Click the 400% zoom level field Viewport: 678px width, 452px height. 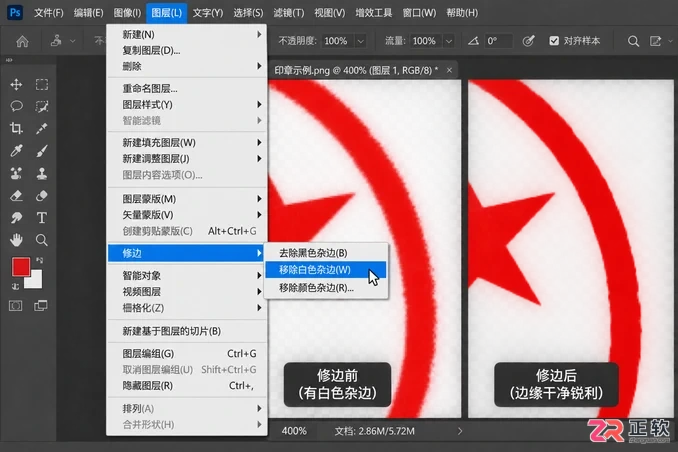[294, 431]
